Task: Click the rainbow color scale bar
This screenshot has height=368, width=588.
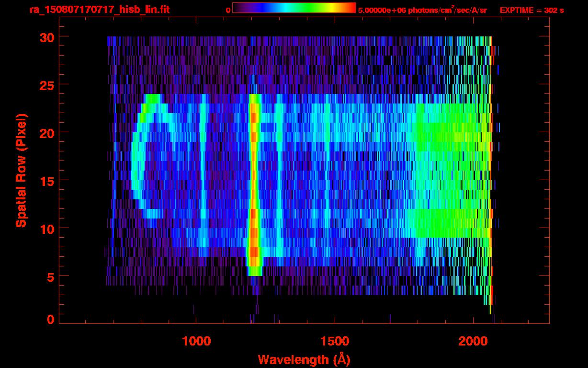Action: click(294, 8)
